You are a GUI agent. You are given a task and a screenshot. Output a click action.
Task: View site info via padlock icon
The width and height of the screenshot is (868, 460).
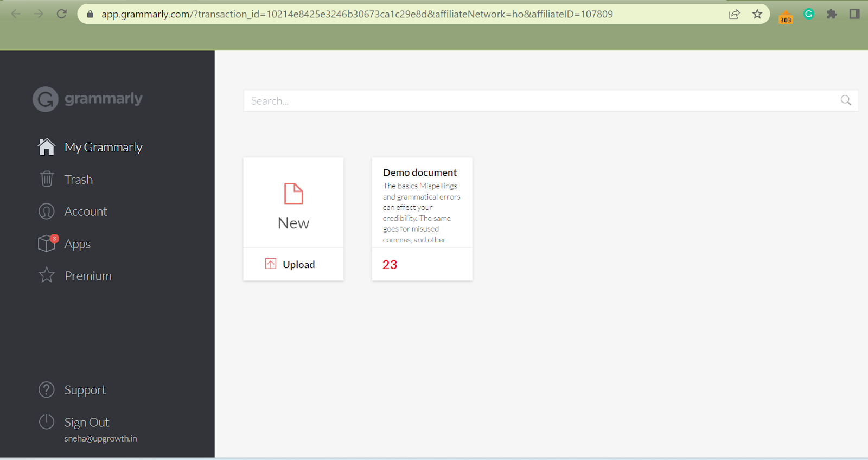[x=90, y=14]
